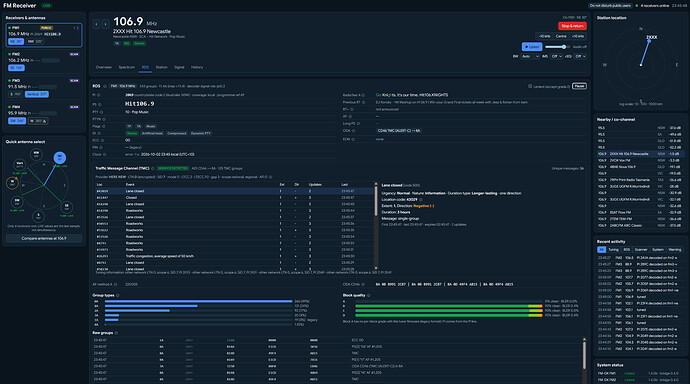Image resolution: width=690 pixels, height=384 pixels.
Task: Select the Traffic congestion TMC message row
Action: click(x=235, y=256)
